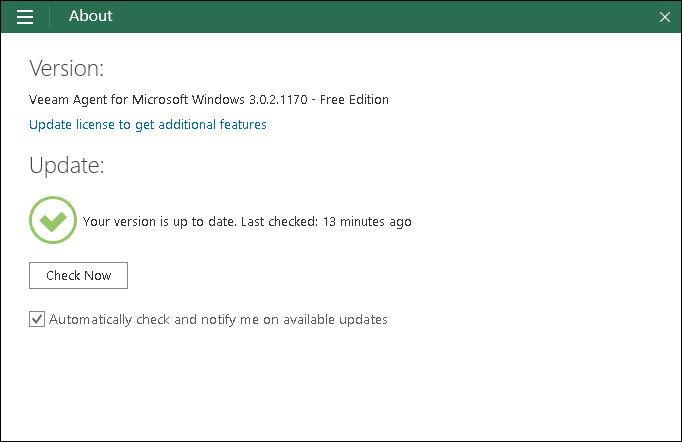Viewport: 682px width, 442px height.
Task: Click the Check Now button
Action: tap(78, 275)
